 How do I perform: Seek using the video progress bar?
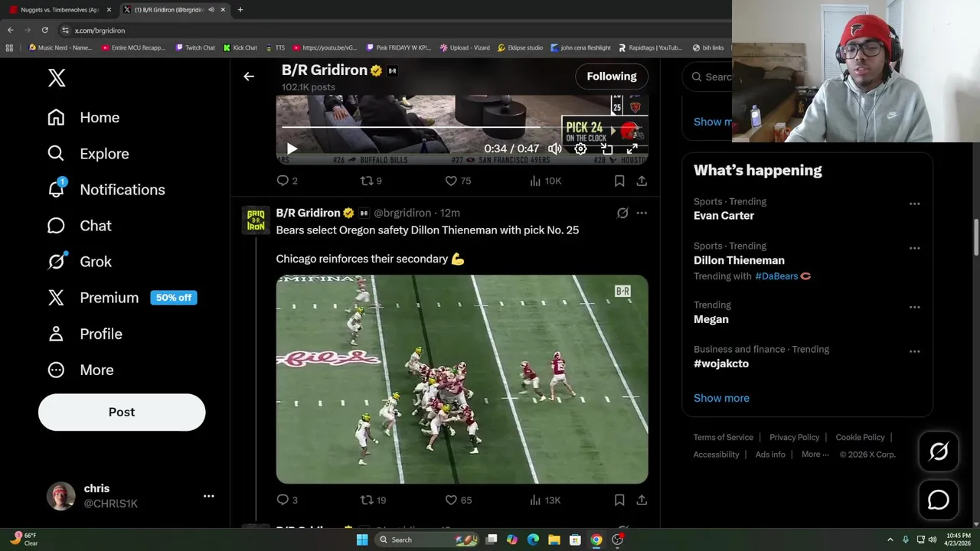[462, 128]
